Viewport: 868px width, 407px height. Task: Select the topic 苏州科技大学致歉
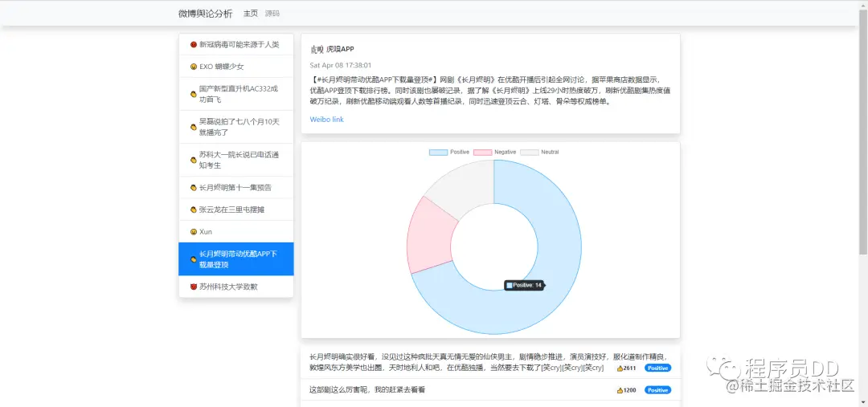click(236, 287)
